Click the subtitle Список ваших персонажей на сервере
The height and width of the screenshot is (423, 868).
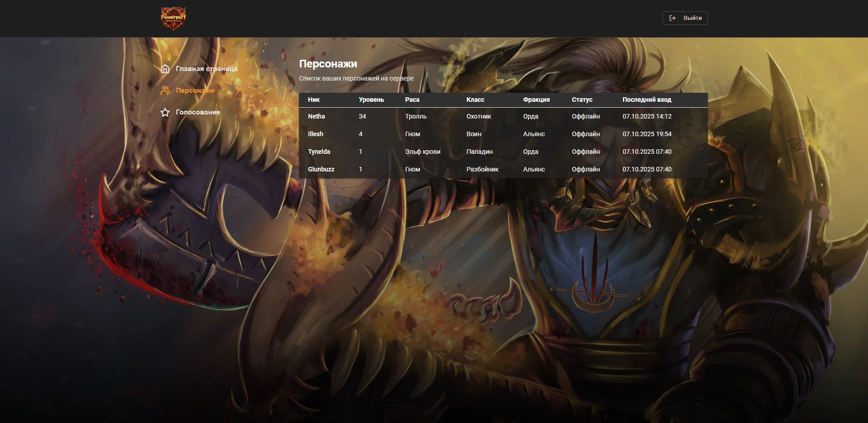tap(356, 78)
